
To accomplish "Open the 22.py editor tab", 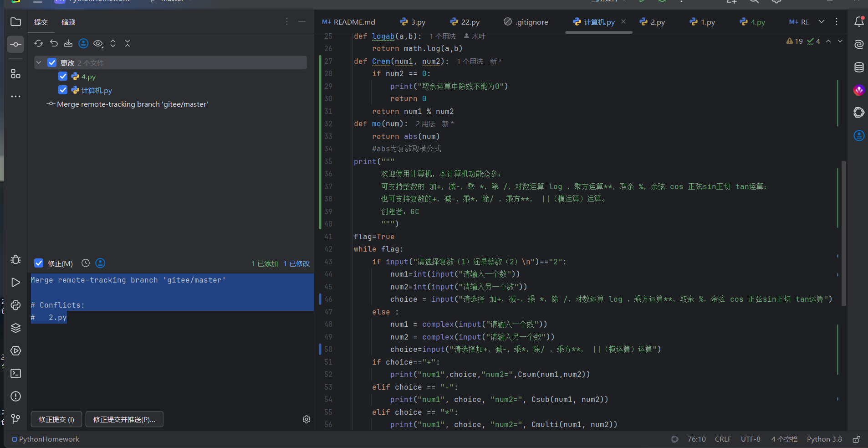I will [465, 22].
